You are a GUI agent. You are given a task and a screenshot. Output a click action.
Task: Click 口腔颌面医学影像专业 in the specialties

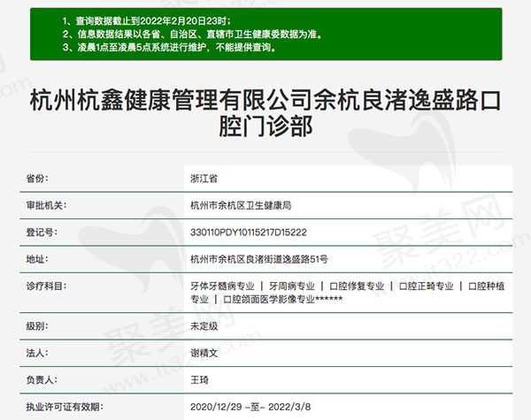pos(269,299)
